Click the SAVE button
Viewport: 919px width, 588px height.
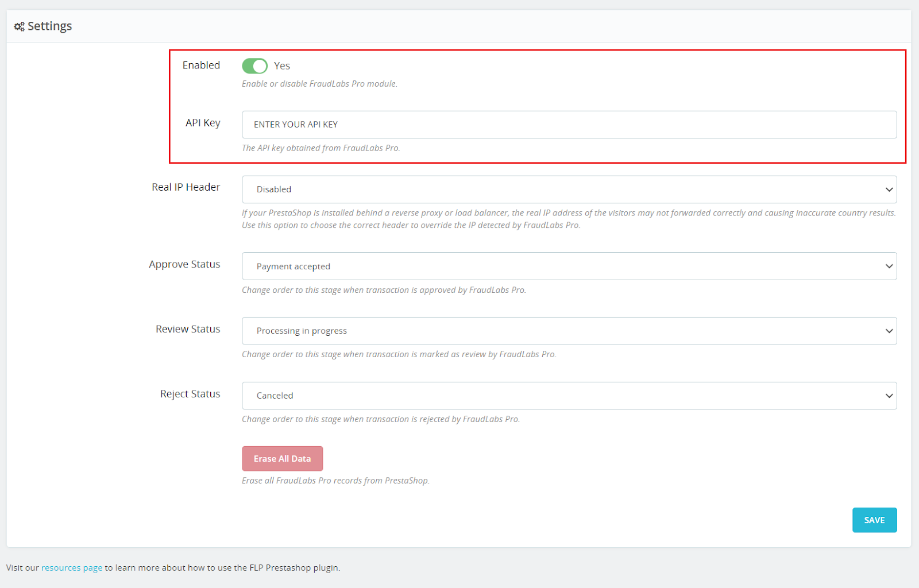pyautogui.click(x=874, y=520)
